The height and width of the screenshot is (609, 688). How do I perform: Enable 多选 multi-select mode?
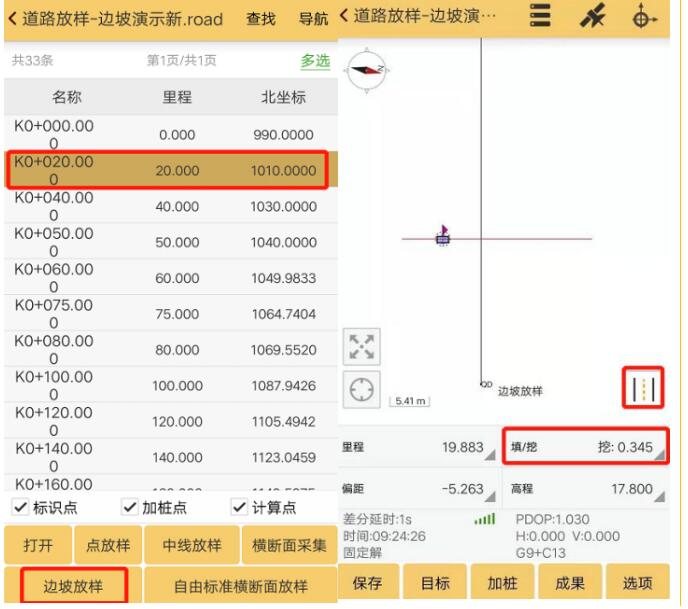tap(315, 61)
